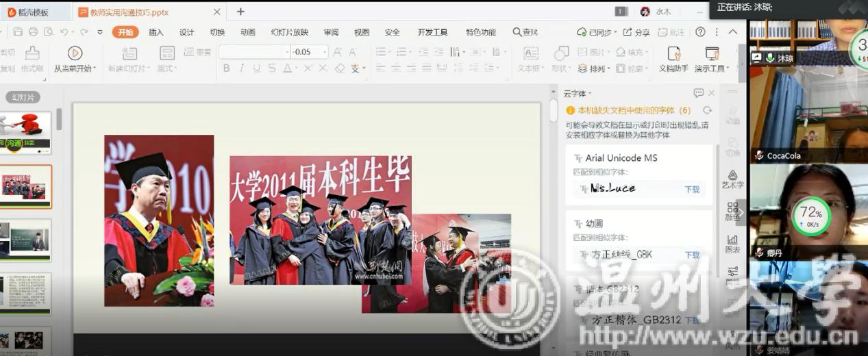Click 下载 link for 方正幼线_GBK font
Screen dimensions: 868x356
pos(692,255)
